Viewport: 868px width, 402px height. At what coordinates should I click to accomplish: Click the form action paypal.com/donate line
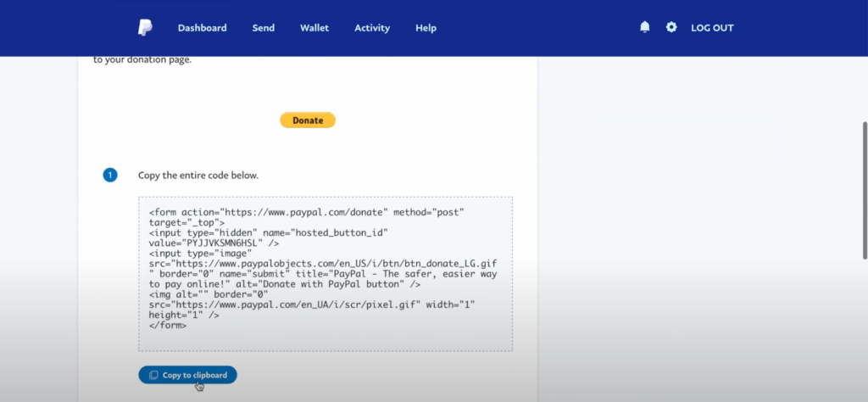coord(307,212)
